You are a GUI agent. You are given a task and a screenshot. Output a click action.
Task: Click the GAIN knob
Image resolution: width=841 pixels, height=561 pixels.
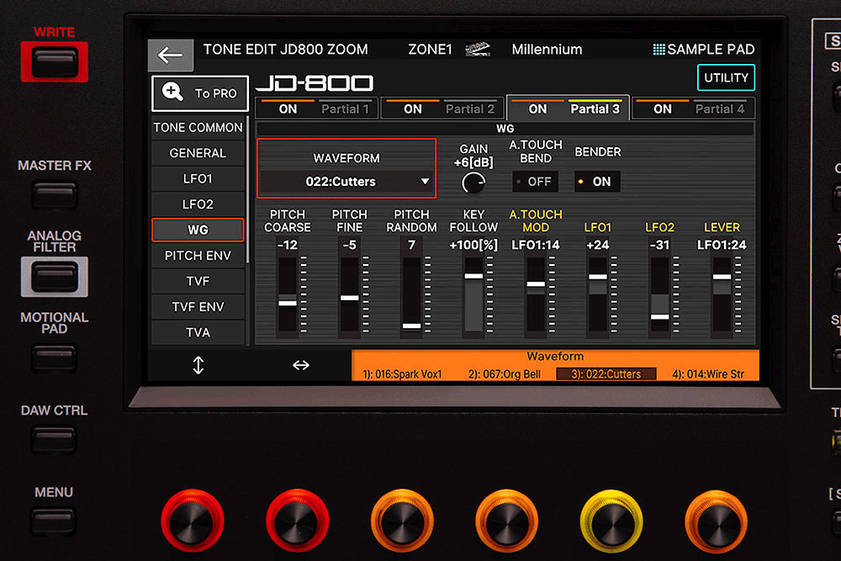point(473,182)
